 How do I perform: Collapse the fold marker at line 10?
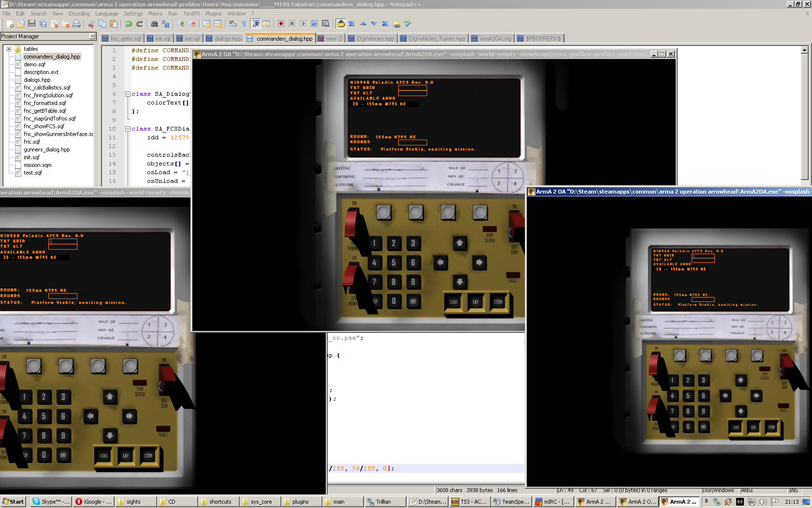pyautogui.click(x=128, y=129)
